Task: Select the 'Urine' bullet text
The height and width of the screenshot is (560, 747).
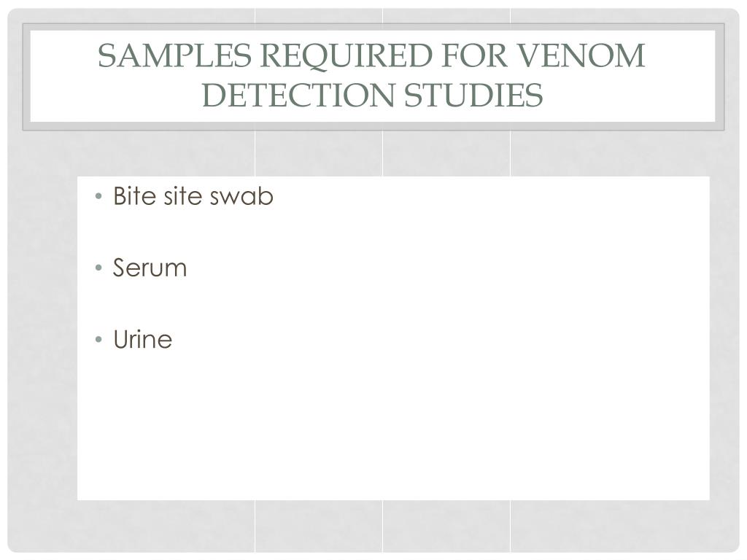Action: [x=142, y=339]
